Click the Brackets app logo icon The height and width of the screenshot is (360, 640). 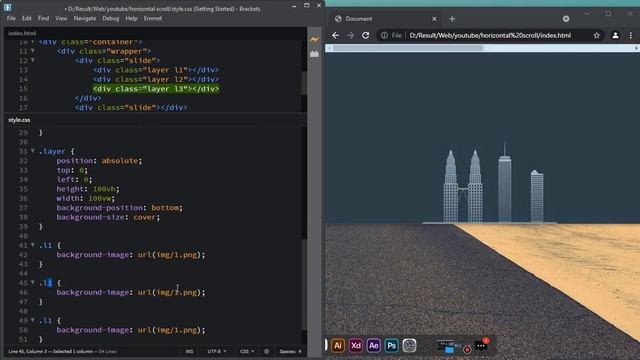point(7,7)
